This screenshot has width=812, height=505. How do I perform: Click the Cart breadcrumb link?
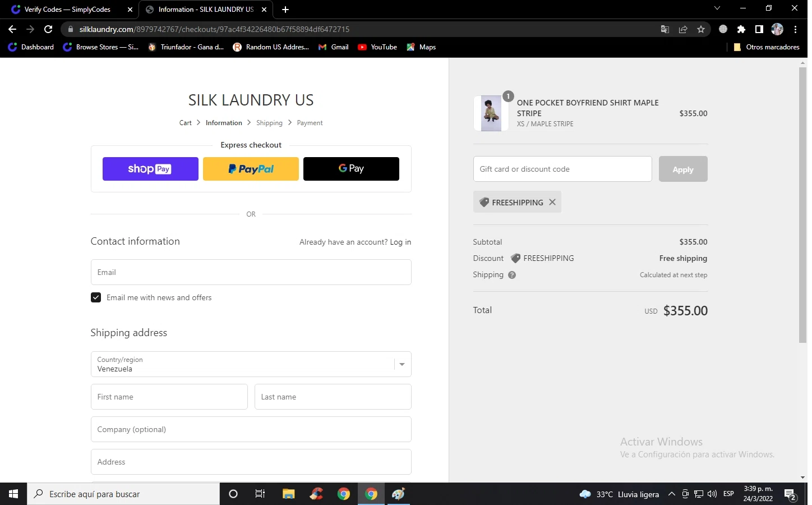(x=185, y=123)
